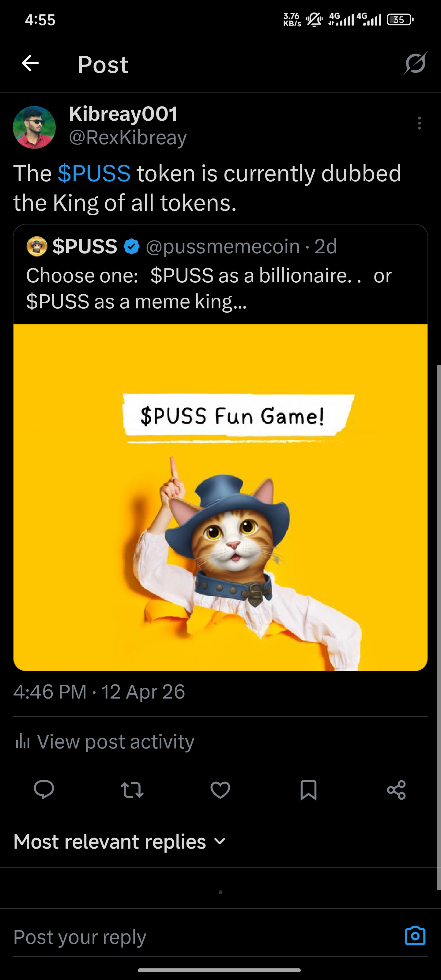Open Kibreay001's profile picture
The height and width of the screenshot is (980, 441).
(34, 127)
